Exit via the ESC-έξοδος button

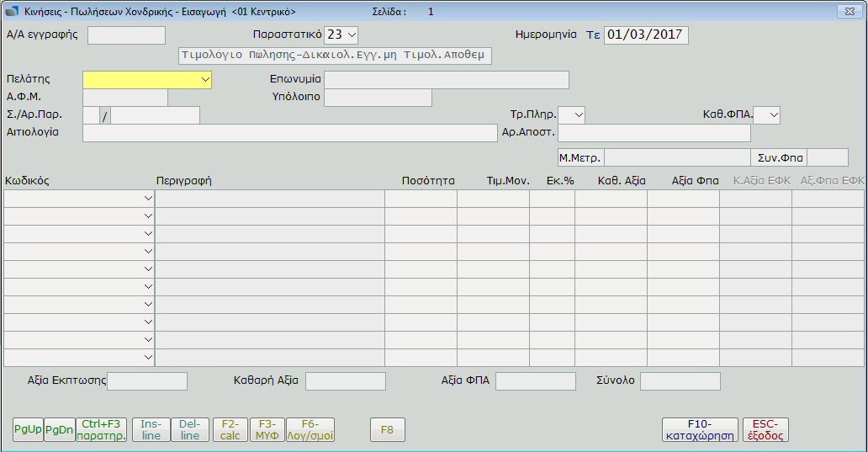tap(765, 429)
